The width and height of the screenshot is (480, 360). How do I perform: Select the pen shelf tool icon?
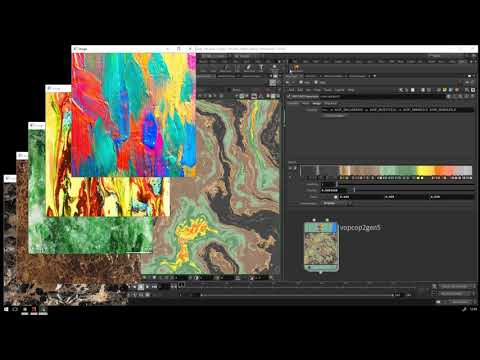248,68
